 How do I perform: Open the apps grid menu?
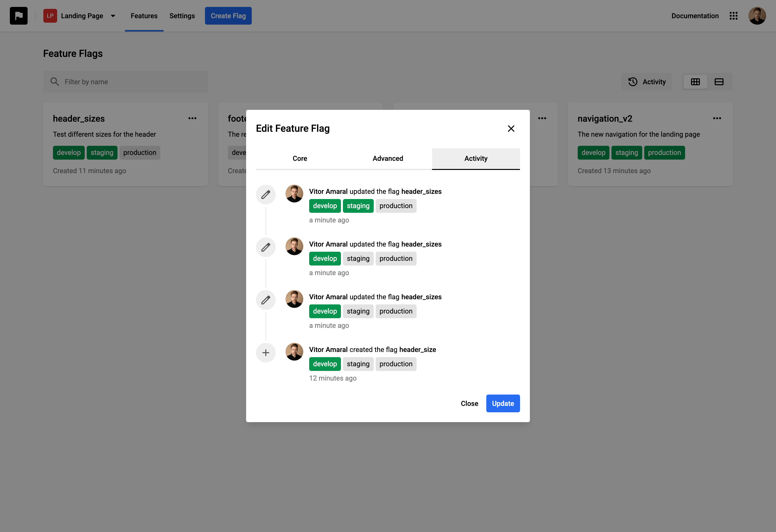pos(734,16)
